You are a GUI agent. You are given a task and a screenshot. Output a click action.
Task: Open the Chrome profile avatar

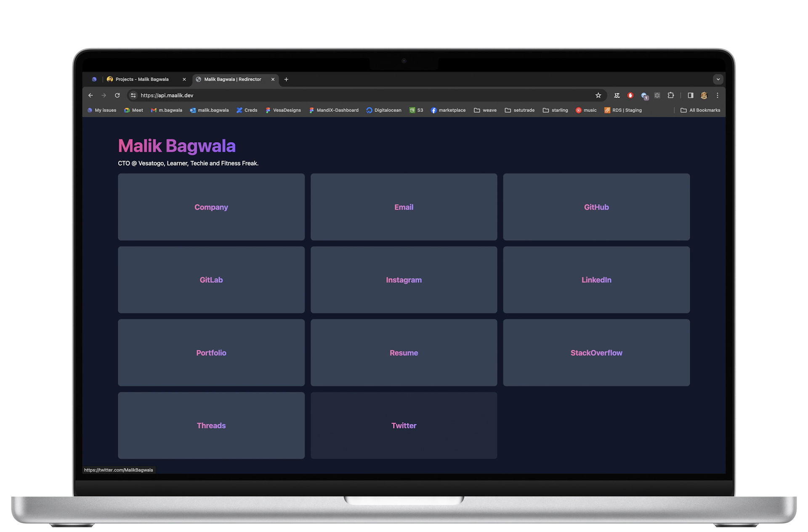pyautogui.click(x=704, y=95)
